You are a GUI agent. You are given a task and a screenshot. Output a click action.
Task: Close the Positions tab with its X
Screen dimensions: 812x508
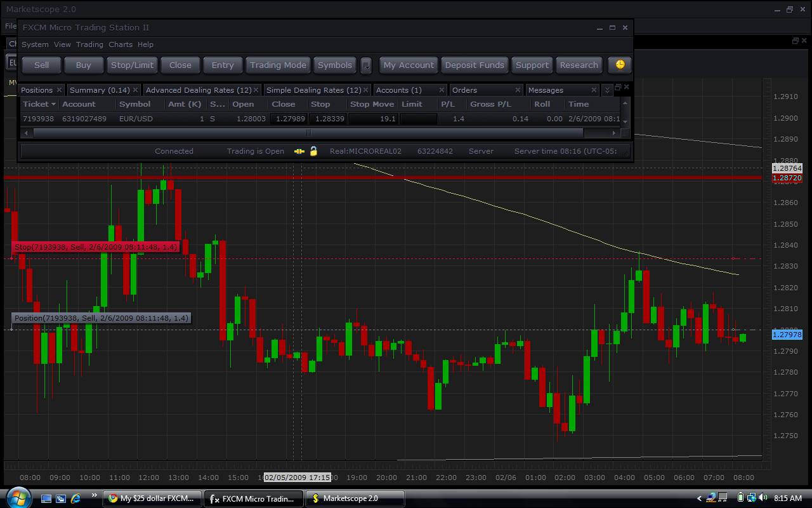tap(59, 90)
